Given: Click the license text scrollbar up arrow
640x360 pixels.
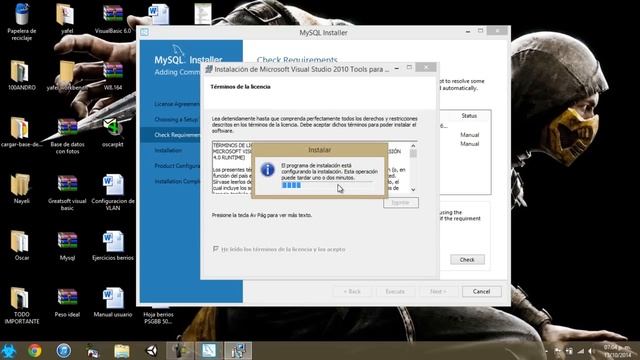Looking at the screenshot, I should click(x=413, y=146).
